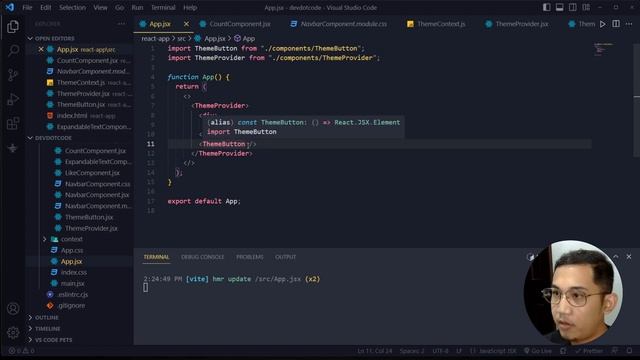Select the Debug Console panel tab
This screenshot has height=360, width=640.
coord(202,257)
